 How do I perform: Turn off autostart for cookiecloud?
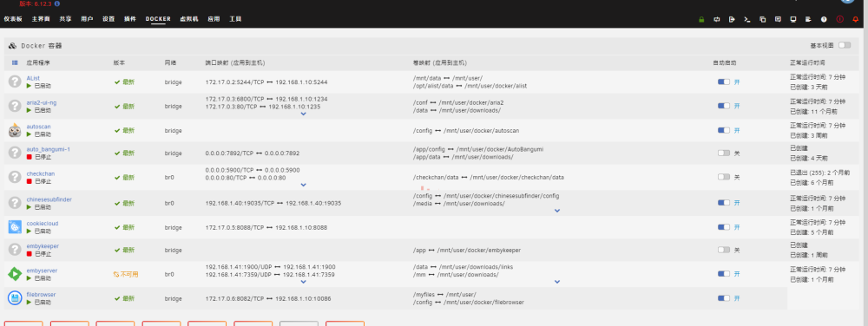(x=724, y=227)
